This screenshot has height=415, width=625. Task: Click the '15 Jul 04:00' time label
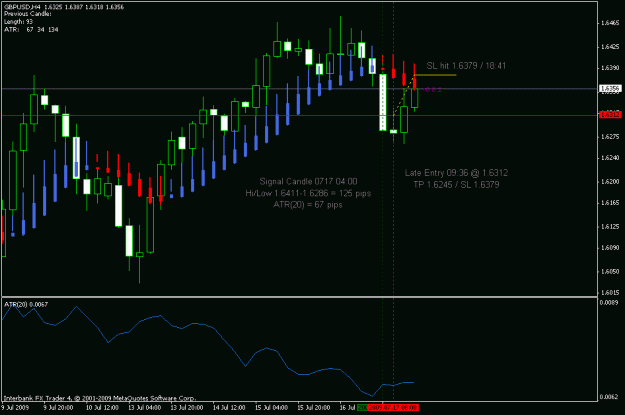271,407
